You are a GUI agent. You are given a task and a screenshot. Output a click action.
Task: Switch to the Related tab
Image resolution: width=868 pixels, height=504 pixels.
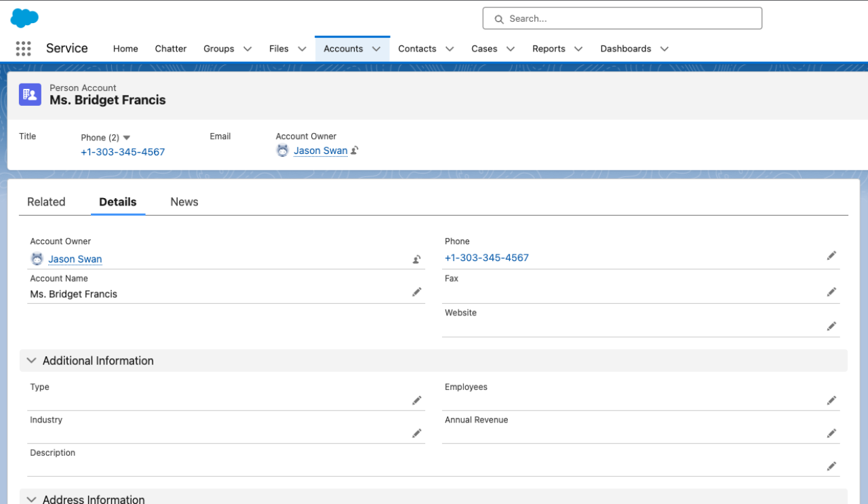click(46, 202)
